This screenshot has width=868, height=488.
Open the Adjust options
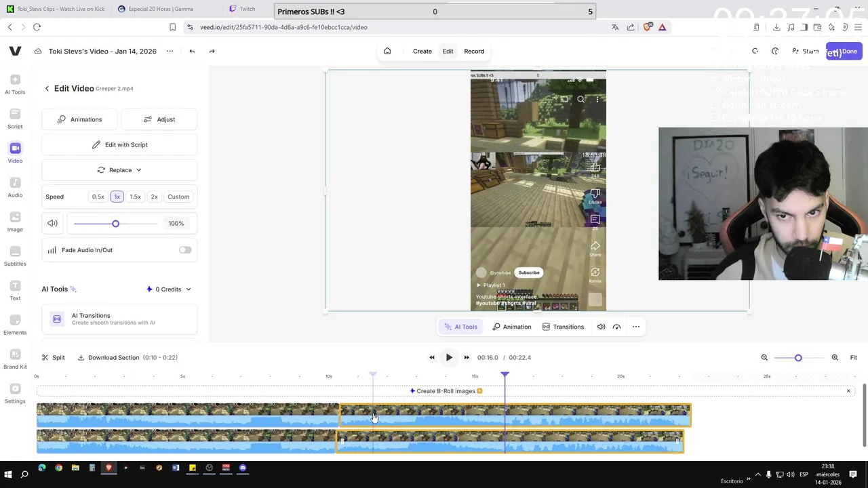coord(159,119)
